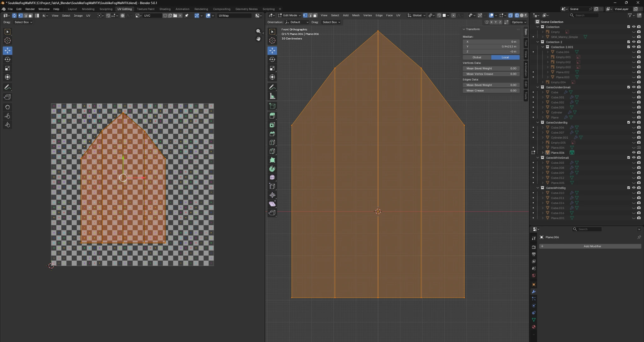Viewport: 644px width, 342px height.
Task: Click the Mean Crease value field
Action: [491, 91]
